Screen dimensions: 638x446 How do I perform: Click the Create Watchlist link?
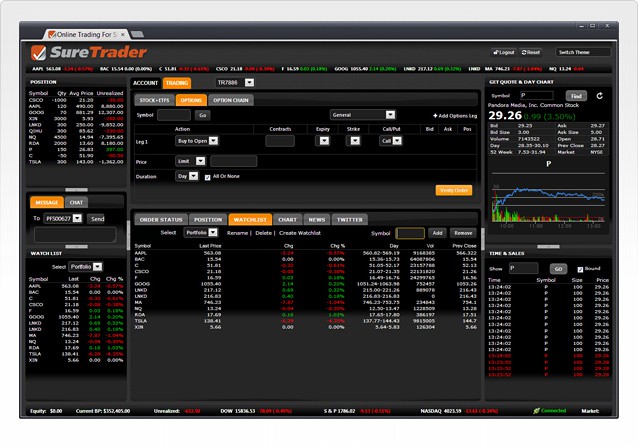pyautogui.click(x=300, y=233)
